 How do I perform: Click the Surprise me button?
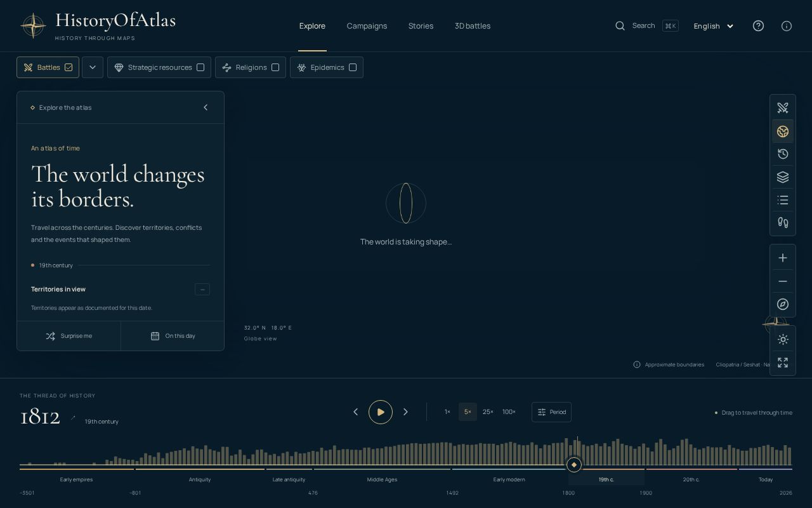coord(69,336)
